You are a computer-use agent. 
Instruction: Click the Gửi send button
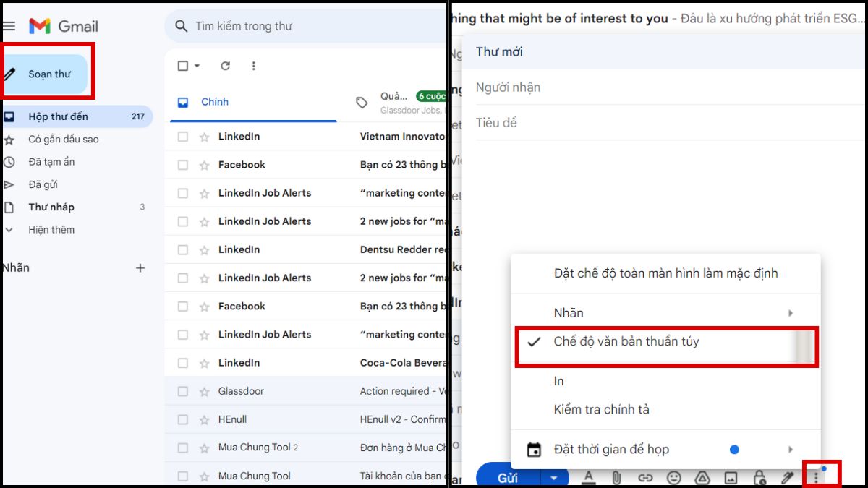(x=508, y=477)
